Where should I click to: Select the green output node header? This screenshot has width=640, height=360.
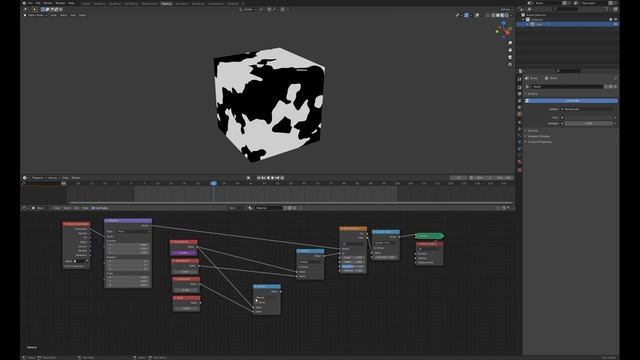pos(429,236)
